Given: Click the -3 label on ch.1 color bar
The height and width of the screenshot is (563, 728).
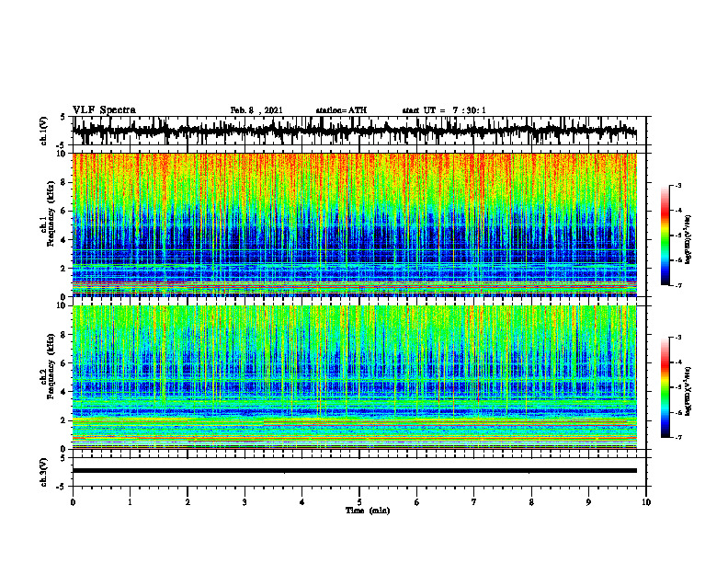Looking at the screenshot, I should pyautogui.click(x=677, y=185).
